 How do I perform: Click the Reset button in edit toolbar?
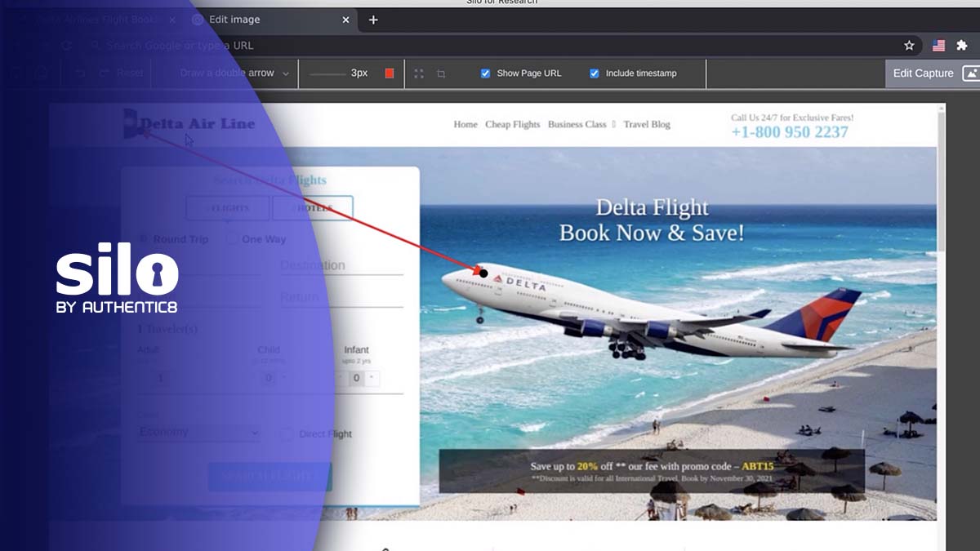click(121, 73)
